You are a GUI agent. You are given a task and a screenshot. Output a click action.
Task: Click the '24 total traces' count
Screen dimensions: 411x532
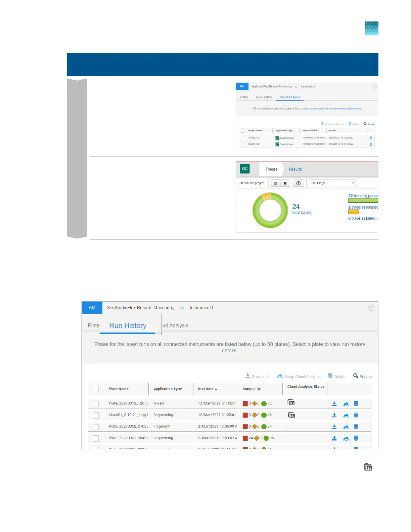[x=302, y=209]
